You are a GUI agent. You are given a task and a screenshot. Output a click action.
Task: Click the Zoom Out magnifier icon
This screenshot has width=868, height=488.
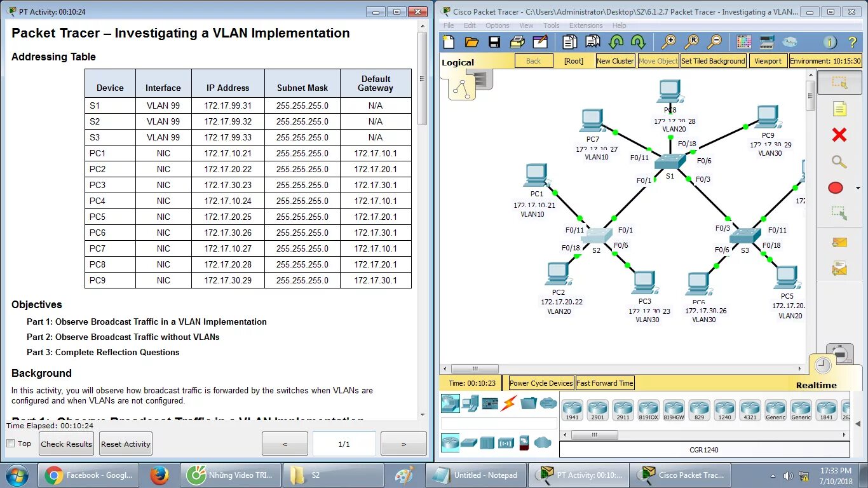(714, 42)
